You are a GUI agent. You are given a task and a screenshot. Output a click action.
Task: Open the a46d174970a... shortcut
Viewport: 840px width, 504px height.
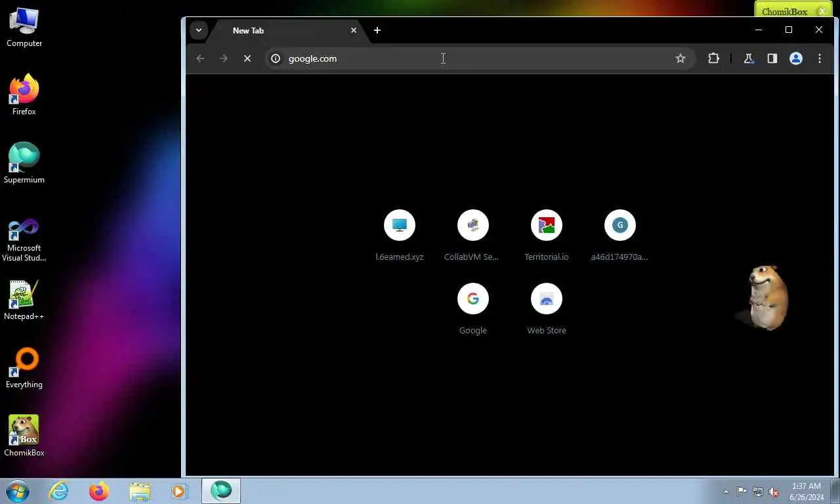coord(620,236)
